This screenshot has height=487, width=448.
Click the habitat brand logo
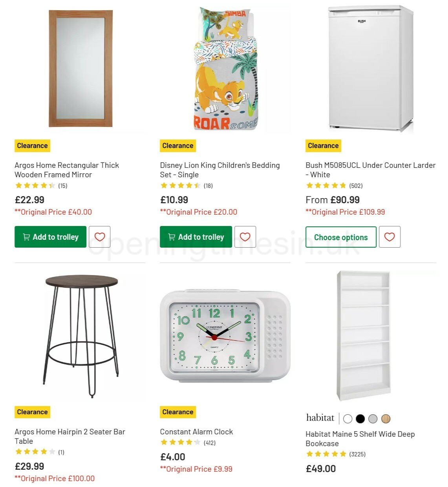[x=320, y=418]
